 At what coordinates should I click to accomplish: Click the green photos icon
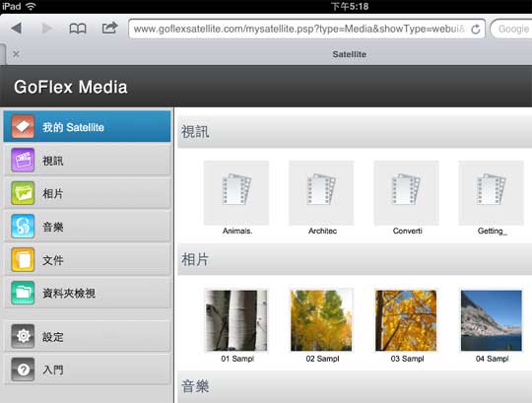[23, 193]
